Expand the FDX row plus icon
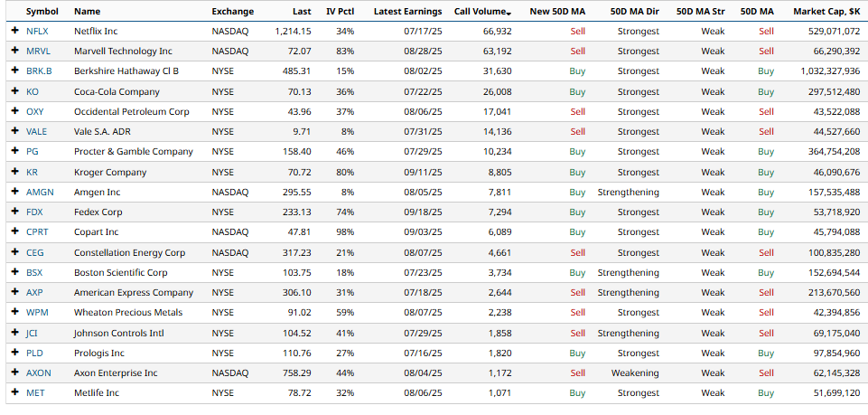The width and height of the screenshot is (868, 415). (15, 212)
